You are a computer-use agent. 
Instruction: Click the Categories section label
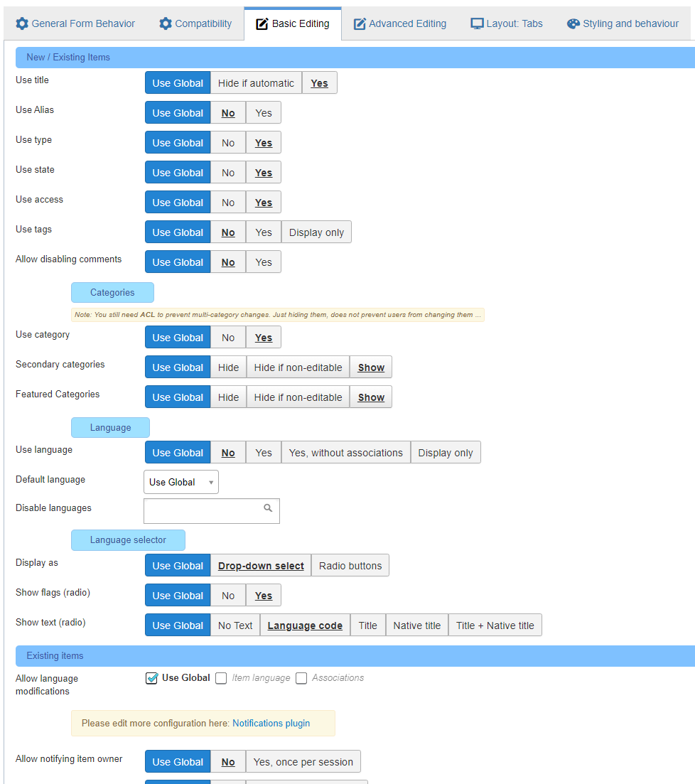tap(112, 293)
